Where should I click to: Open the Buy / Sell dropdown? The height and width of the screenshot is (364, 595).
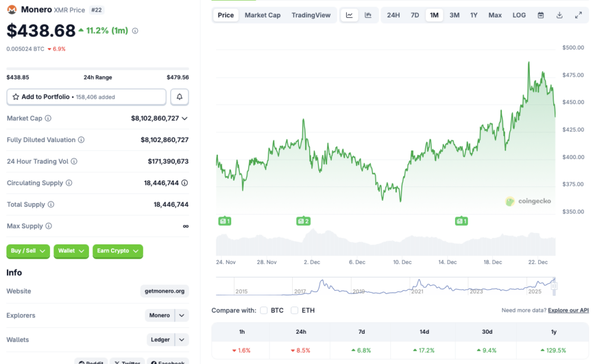pyautogui.click(x=28, y=251)
